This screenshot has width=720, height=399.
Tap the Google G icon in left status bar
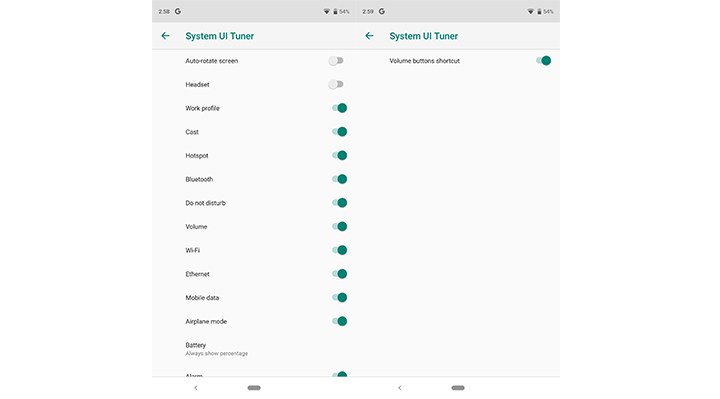(x=178, y=11)
